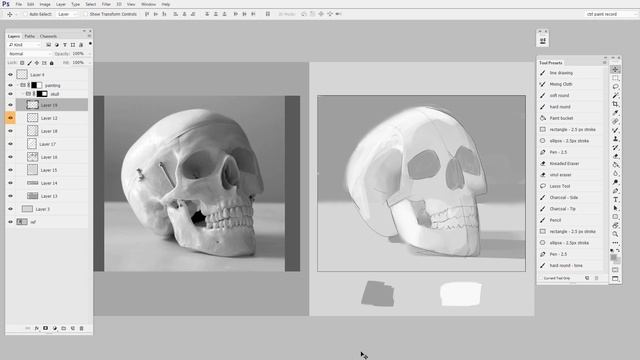Image resolution: width=640 pixels, height=360 pixels.
Task: Select the Crop tool
Action: (x=615, y=104)
